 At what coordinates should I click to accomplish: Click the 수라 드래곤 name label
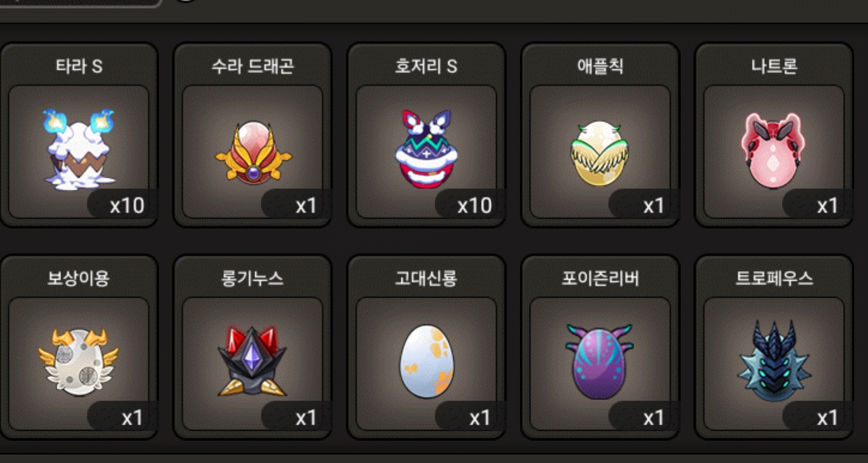tap(253, 66)
